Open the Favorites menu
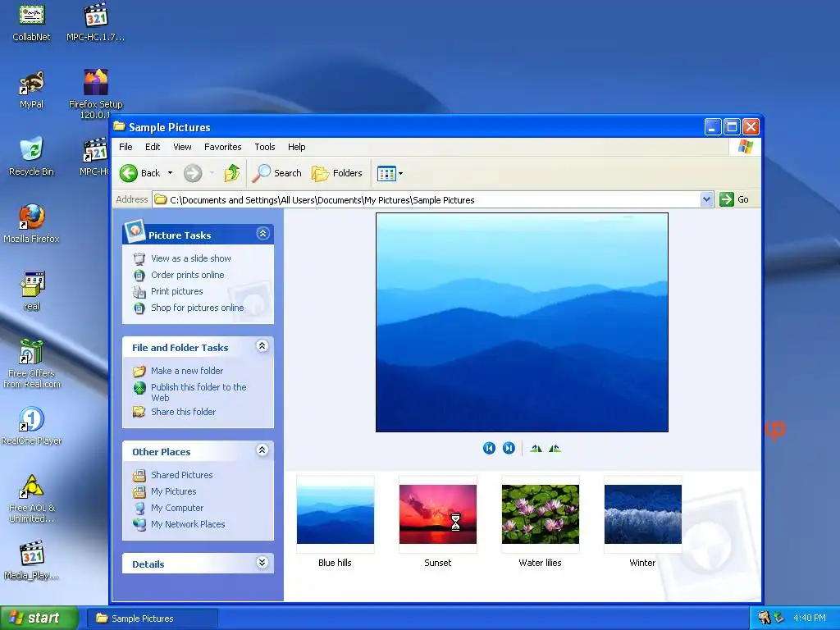Image resolution: width=840 pixels, height=630 pixels. [x=223, y=147]
